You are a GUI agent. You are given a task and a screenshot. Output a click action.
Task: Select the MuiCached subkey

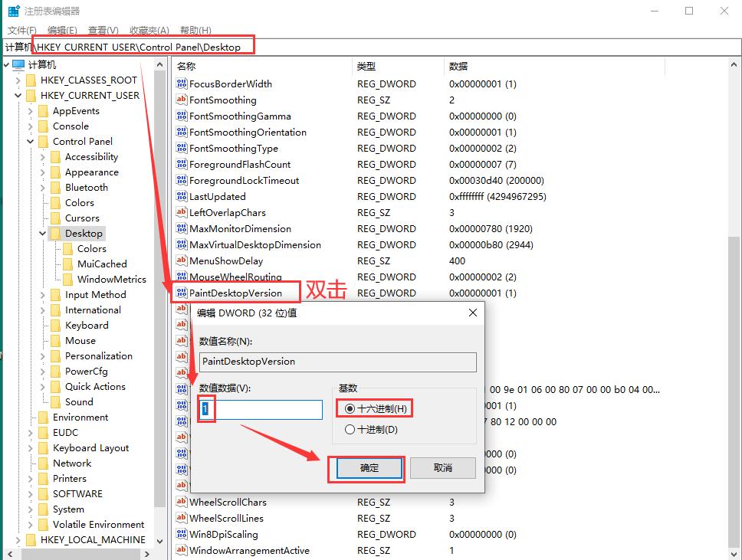point(102,264)
